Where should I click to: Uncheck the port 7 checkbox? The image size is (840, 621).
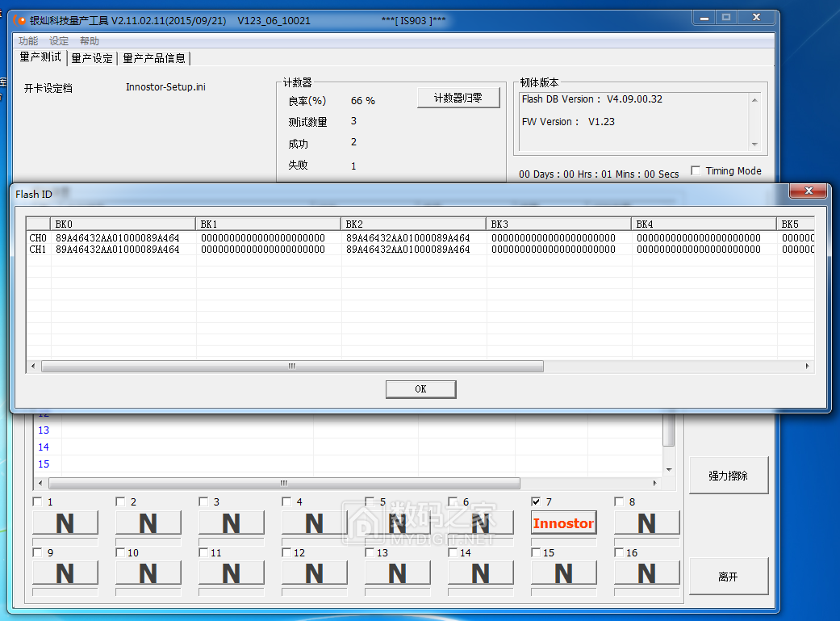tap(537, 501)
